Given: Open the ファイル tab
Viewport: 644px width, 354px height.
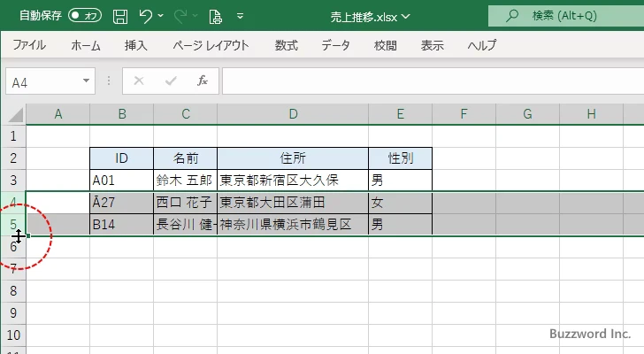Looking at the screenshot, I should tap(29, 45).
